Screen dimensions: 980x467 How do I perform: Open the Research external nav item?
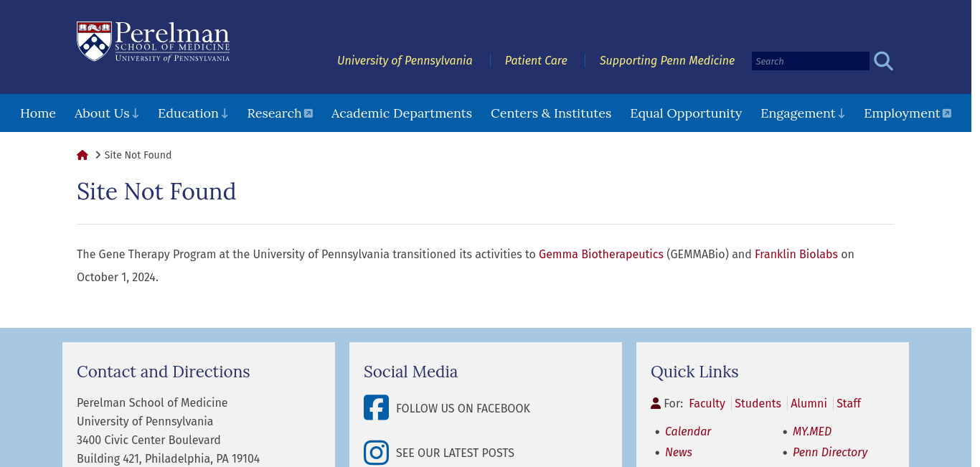[x=280, y=113]
